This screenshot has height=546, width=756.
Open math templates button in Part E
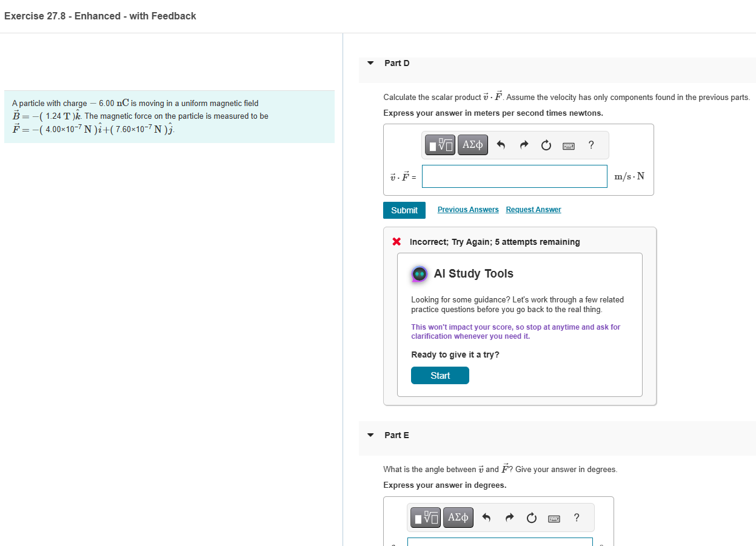(x=426, y=518)
